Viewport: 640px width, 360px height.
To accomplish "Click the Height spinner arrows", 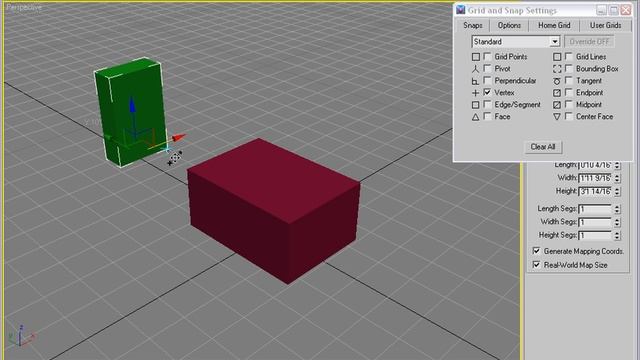I will [617, 191].
